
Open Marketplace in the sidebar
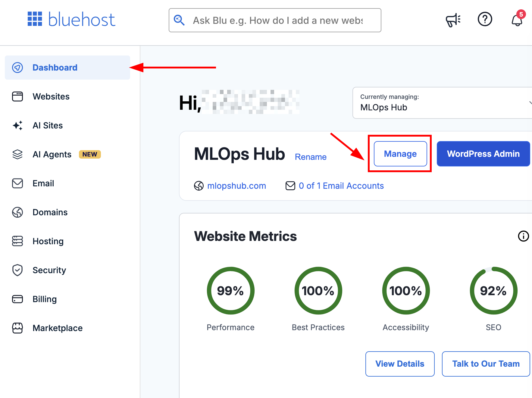(x=67, y=328)
